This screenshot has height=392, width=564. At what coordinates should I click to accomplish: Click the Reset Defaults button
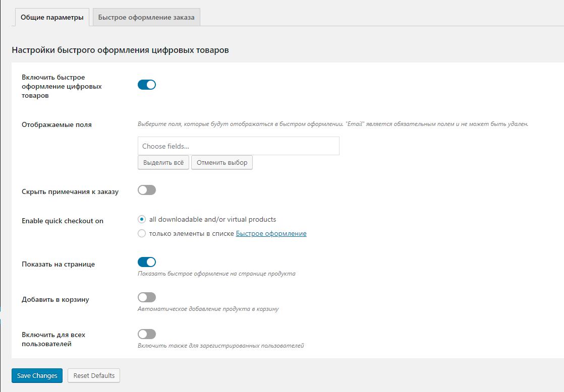[x=94, y=375]
